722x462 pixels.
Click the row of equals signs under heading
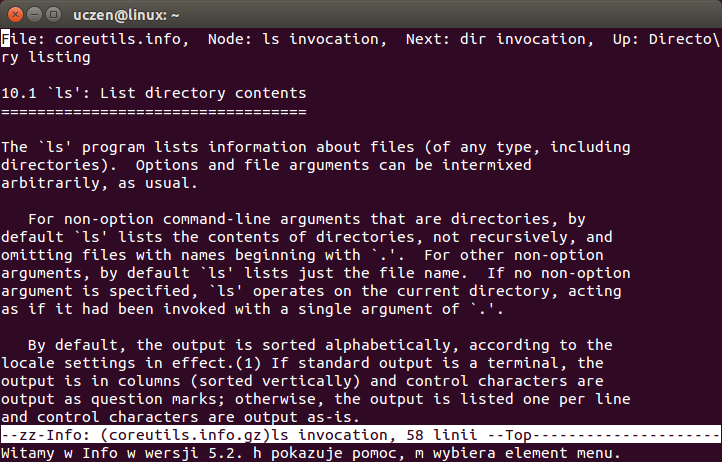[x=154, y=112]
